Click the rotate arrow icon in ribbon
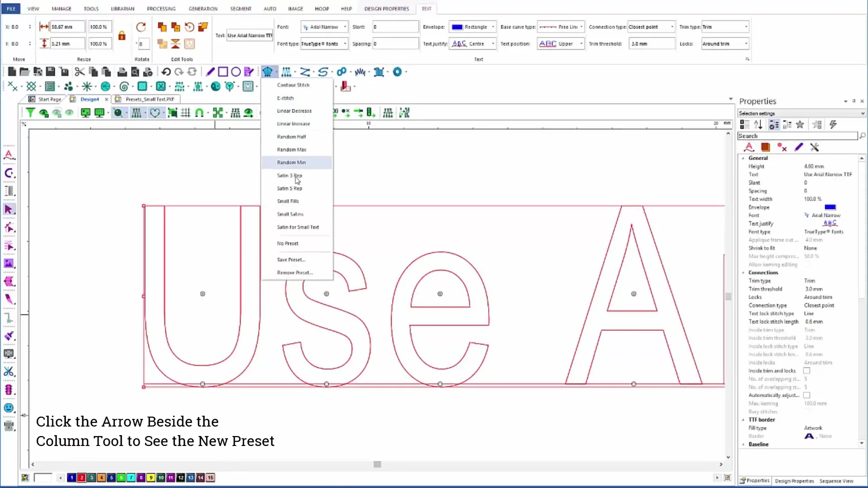 [141, 27]
